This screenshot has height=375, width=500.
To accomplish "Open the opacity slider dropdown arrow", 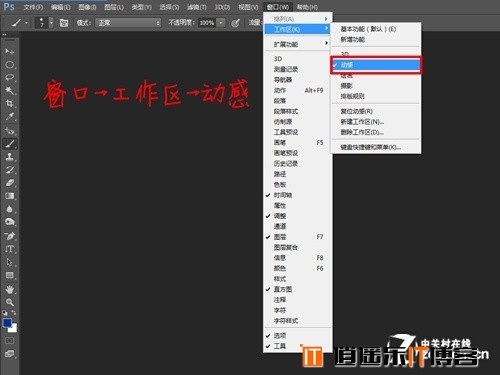I will tap(221, 23).
